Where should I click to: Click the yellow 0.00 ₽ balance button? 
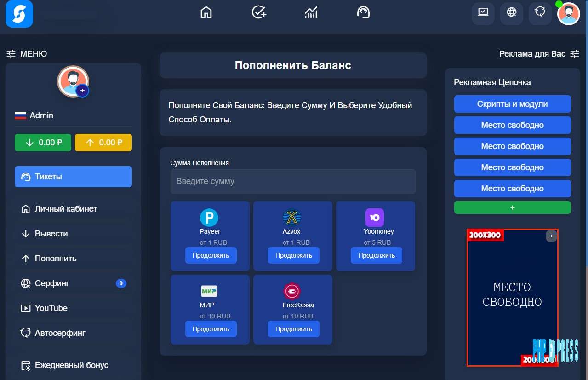click(103, 143)
